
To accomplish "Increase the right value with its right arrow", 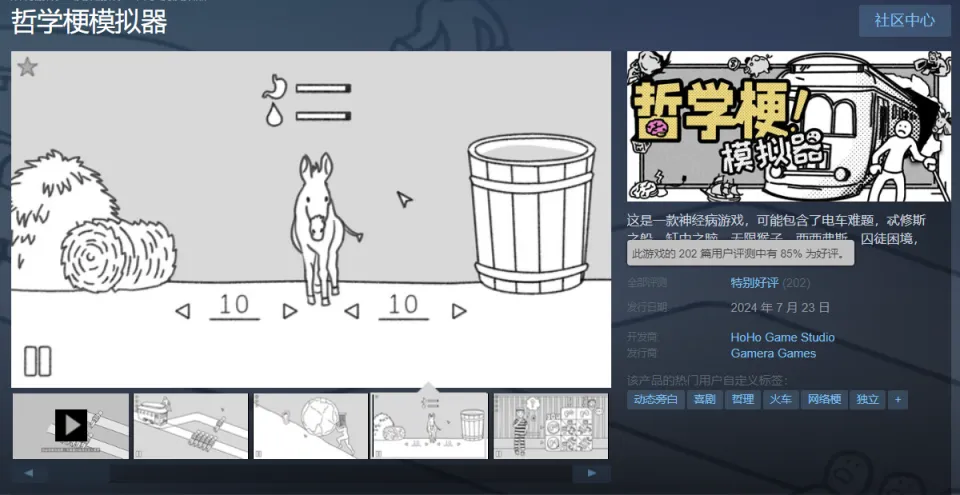I will point(459,311).
